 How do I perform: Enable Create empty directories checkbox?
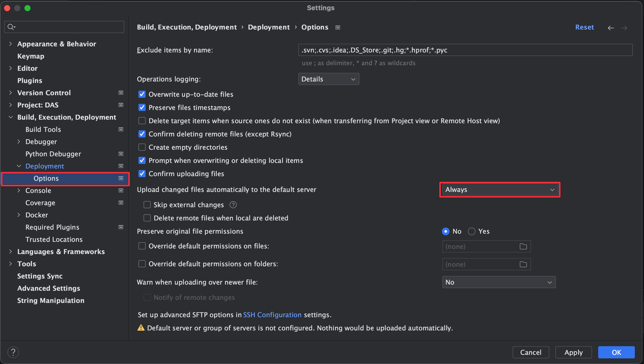142,147
